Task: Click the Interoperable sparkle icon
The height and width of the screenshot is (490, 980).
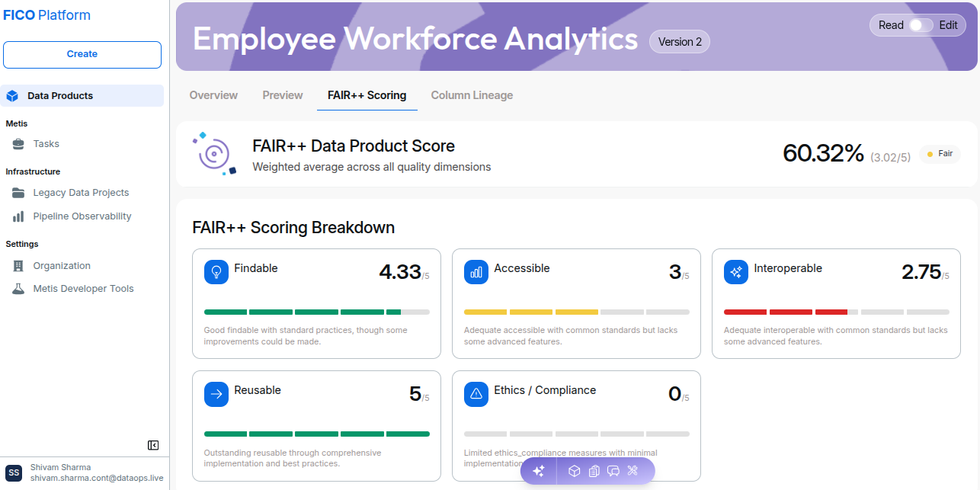Action: point(736,272)
